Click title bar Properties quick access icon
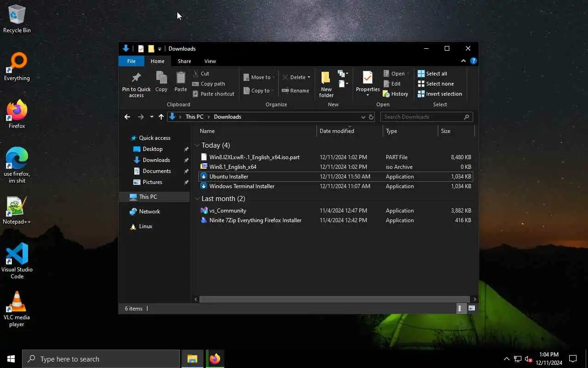Screen dimensions: 588x368 pos(141,49)
